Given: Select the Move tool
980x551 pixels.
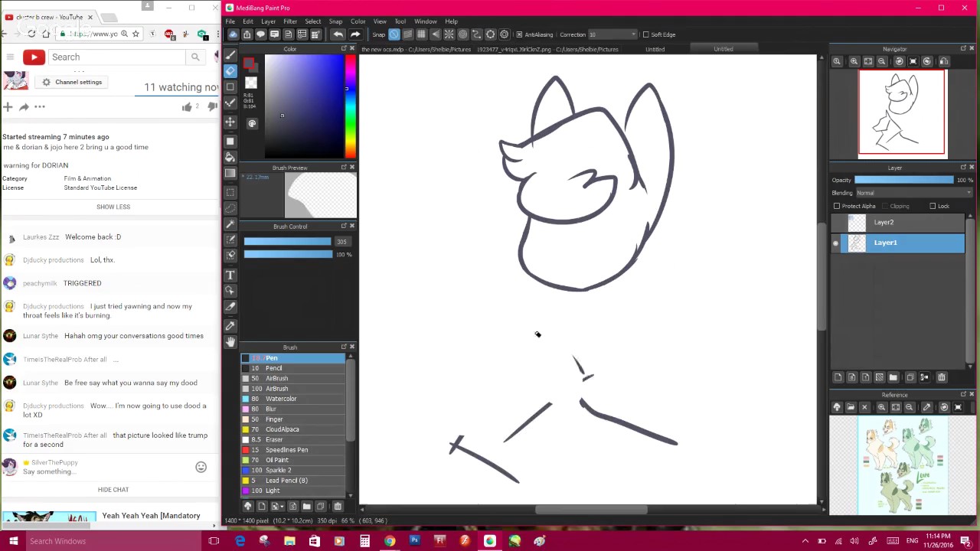Looking at the screenshot, I should pyautogui.click(x=230, y=122).
